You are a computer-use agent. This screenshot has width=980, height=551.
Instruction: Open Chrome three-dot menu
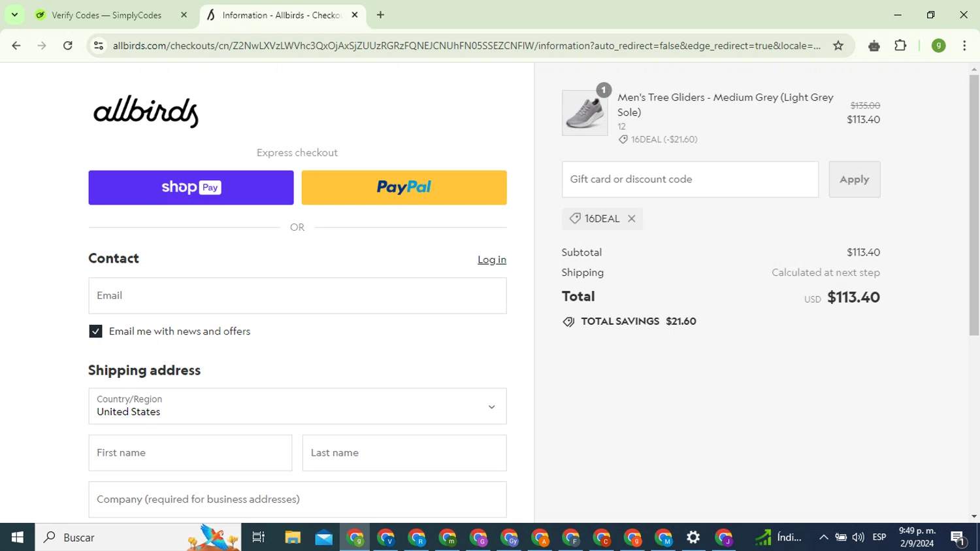(964, 46)
